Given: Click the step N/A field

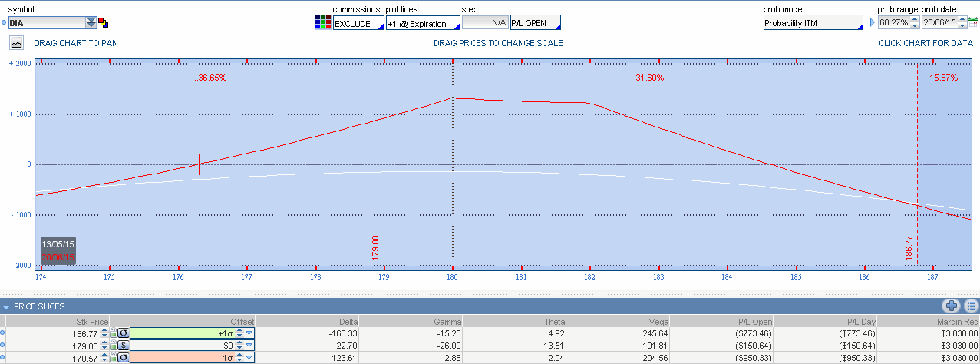Looking at the screenshot, I should (x=485, y=22).
